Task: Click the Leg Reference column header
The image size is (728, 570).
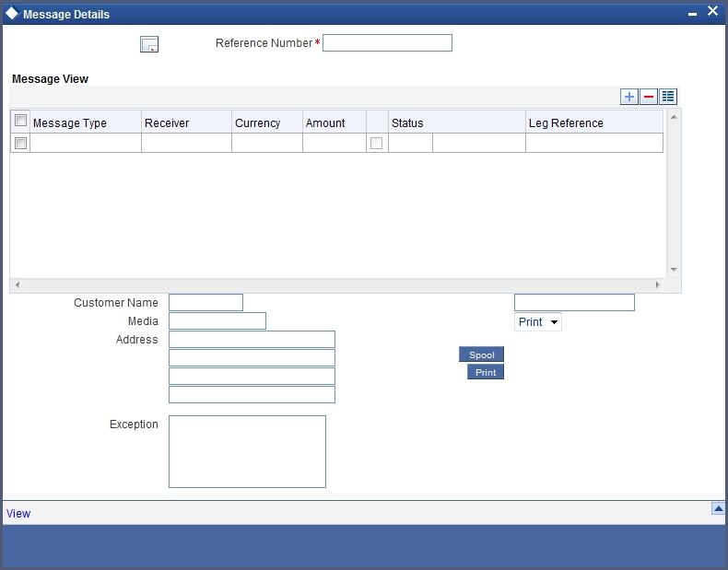Action: click(x=594, y=122)
